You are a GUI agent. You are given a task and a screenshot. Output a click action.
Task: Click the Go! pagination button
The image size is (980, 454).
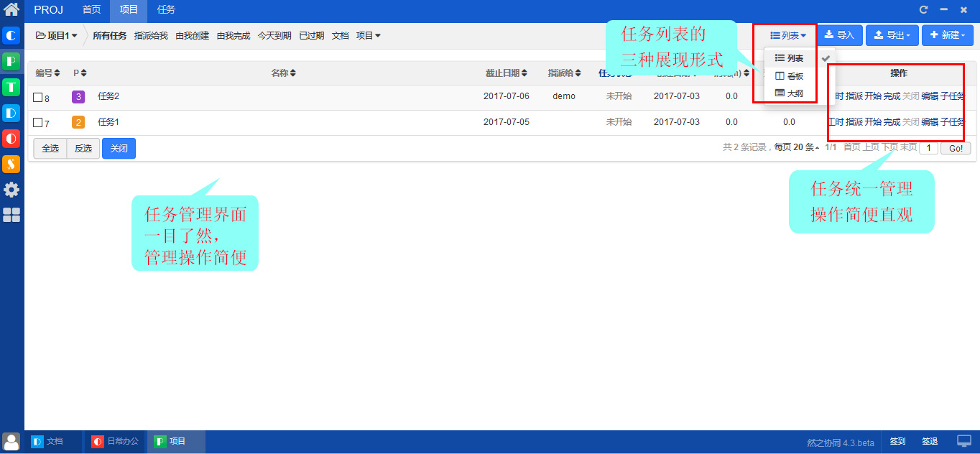coord(956,148)
